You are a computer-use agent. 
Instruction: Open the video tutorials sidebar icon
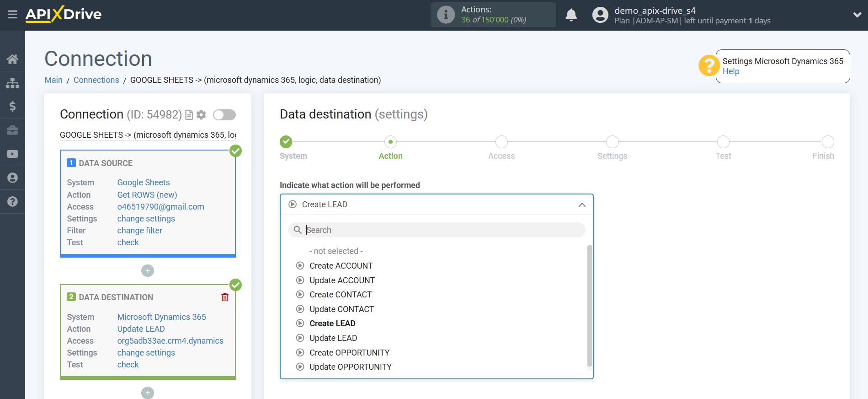tap(12, 154)
